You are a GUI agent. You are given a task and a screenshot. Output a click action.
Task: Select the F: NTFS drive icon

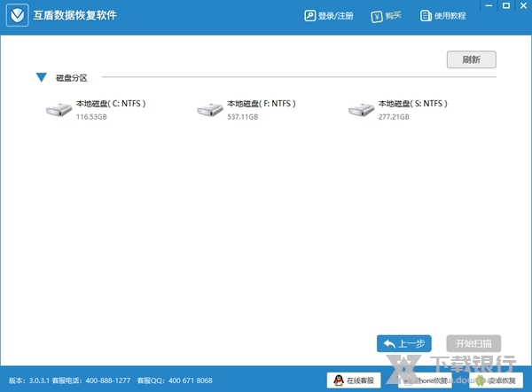click(x=210, y=110)
